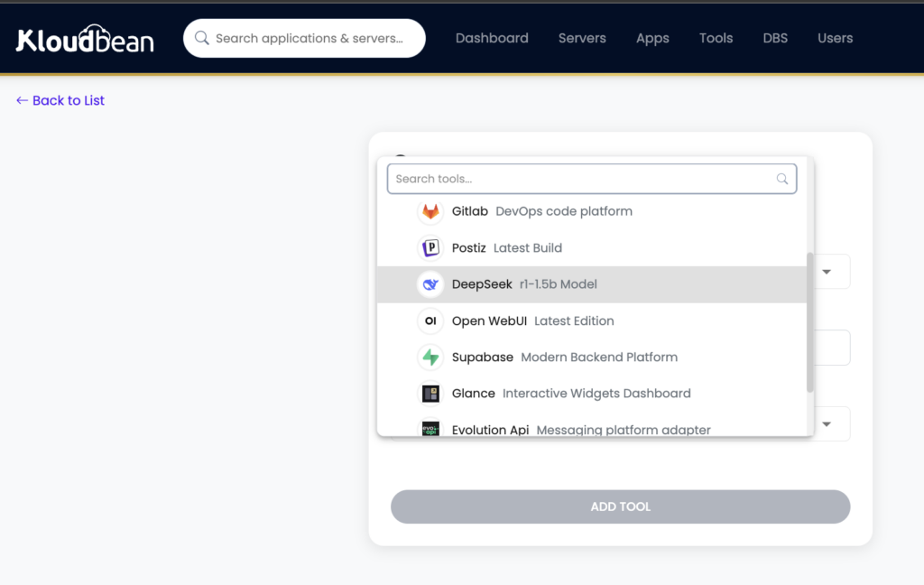Click the Open WebUI OI icon
Screen dimensions: 924x585
tap(430, 320)
